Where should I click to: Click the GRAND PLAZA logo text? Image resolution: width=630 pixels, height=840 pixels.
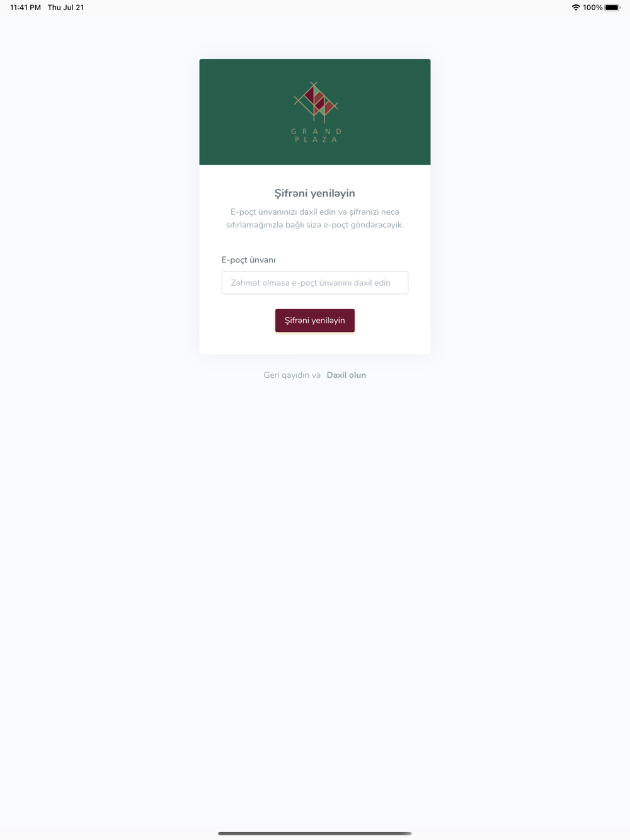(316, 135)
